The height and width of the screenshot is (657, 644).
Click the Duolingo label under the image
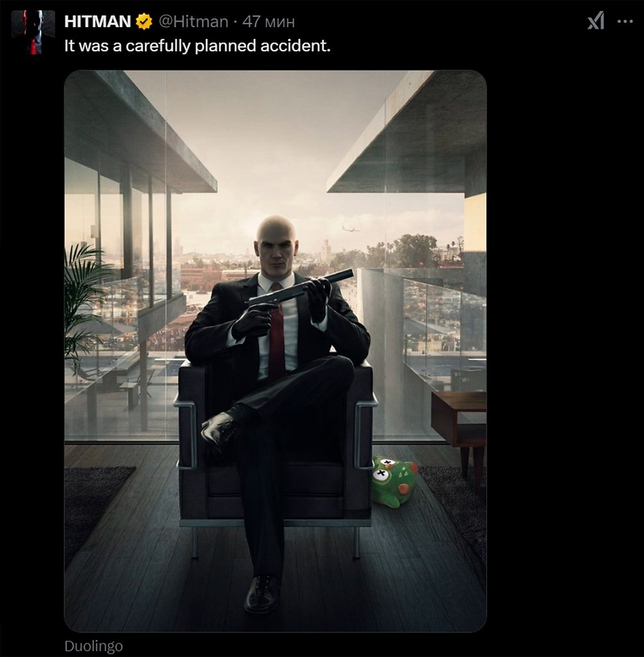(x=93, y=645)
